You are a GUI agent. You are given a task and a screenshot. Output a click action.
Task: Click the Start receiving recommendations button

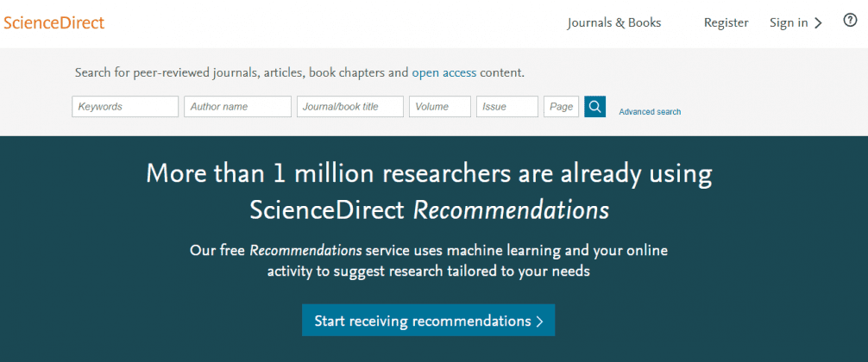429,320
